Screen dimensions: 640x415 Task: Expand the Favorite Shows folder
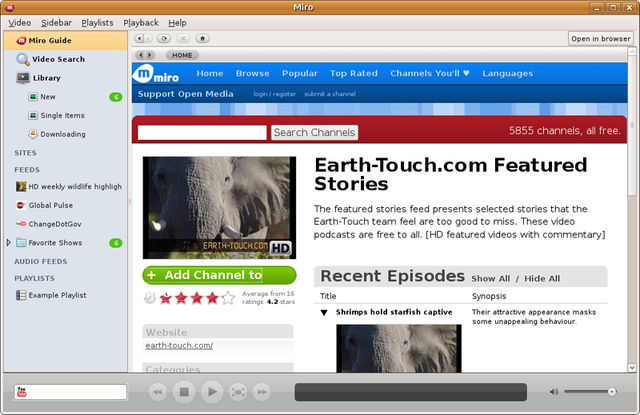9,243
